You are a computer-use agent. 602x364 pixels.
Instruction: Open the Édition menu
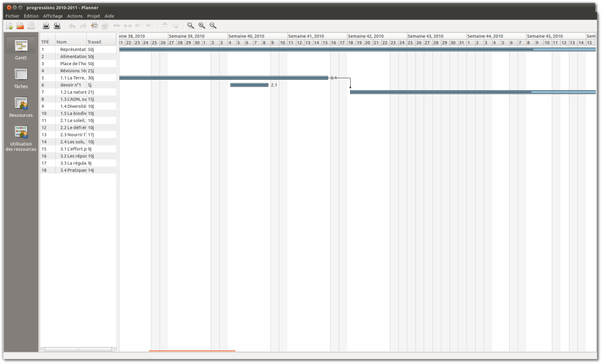31,16
